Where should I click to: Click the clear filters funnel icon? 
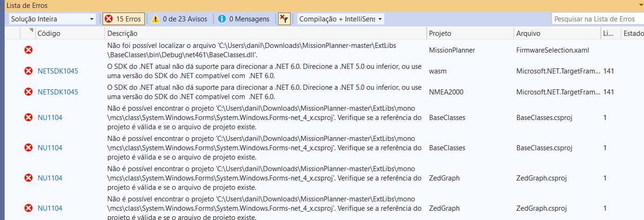[x=284, y=19]
